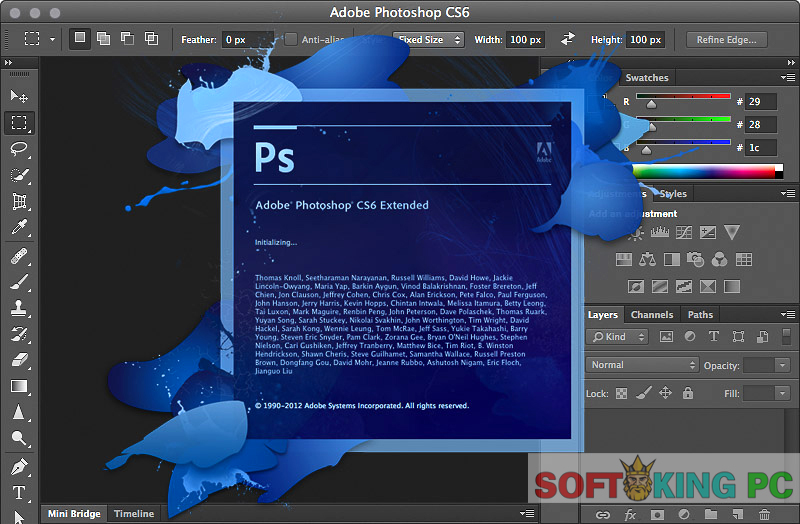
Task: Toggle shape layer filter
Action: tap(738, 336)
